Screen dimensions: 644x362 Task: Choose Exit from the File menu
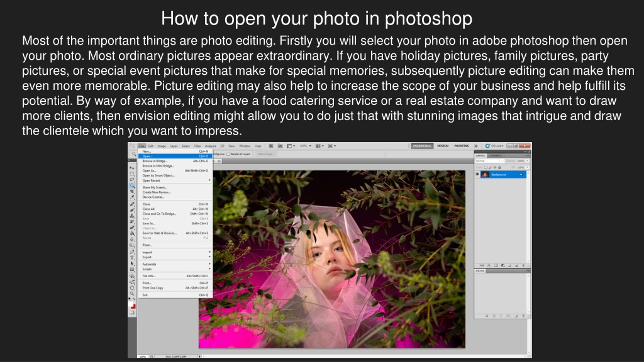175,295
